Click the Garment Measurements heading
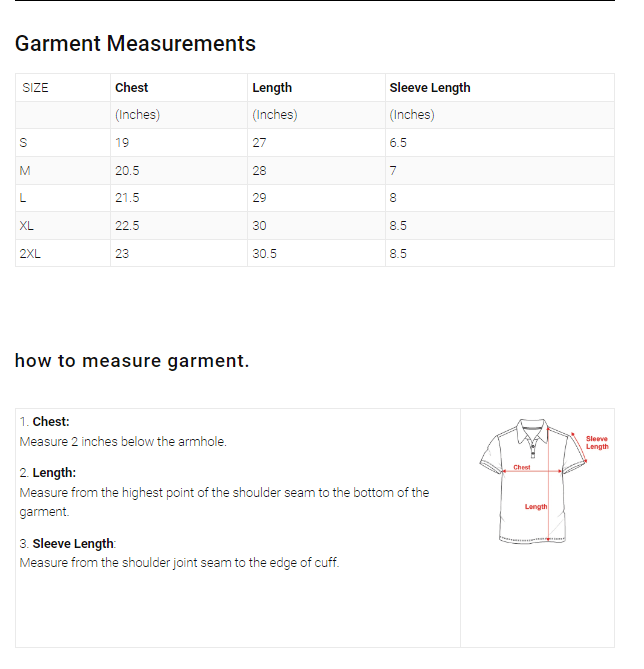Image resolution: width=644 pixels, height=669 pixels. [x=135, y=44]
